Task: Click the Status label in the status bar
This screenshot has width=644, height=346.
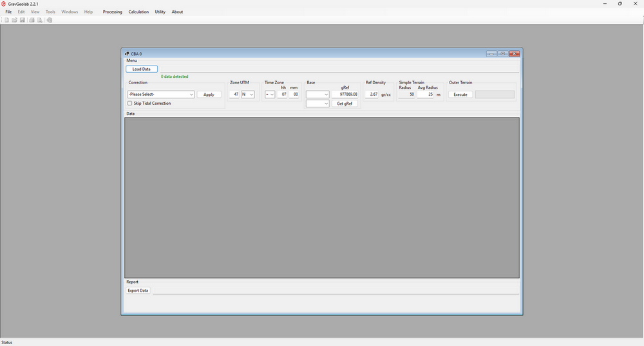Action: 7,342
